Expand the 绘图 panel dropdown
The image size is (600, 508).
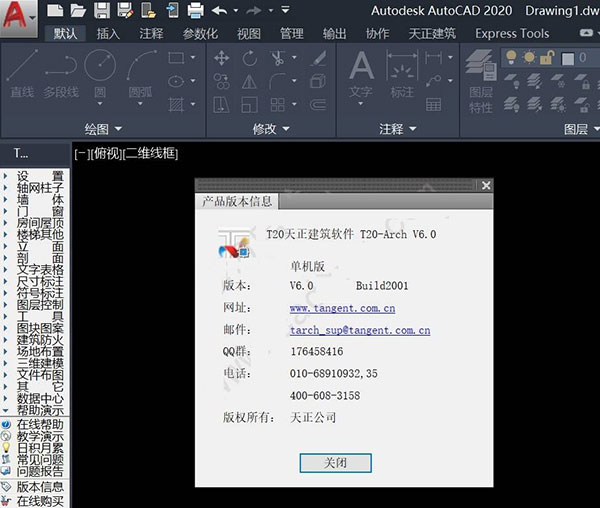pyautogui.click(x=104, y=129)
